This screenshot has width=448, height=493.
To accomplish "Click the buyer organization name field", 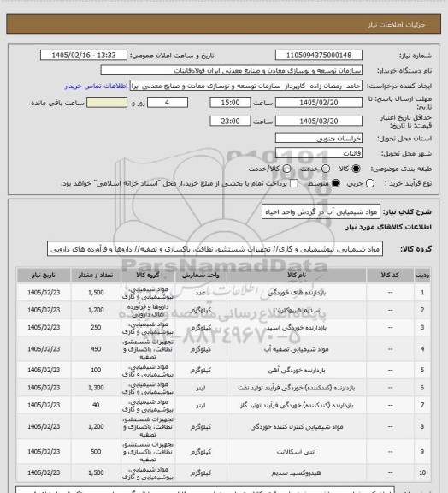I will pyautogui.click(x=231, y=70).
